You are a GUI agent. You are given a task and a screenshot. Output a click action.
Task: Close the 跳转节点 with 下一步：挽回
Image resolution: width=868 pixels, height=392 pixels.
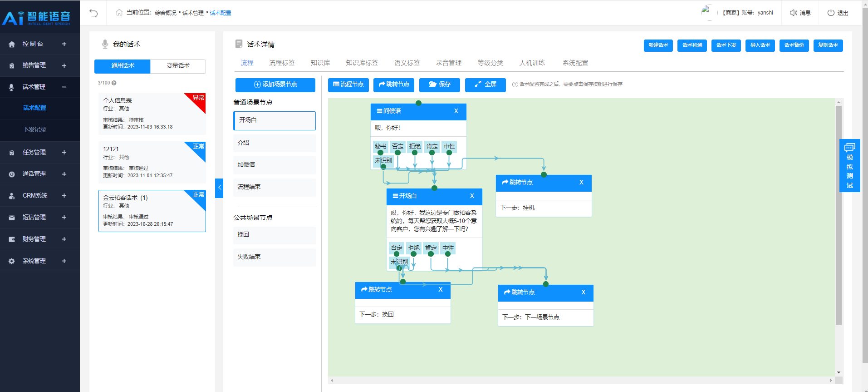[440, 289]
